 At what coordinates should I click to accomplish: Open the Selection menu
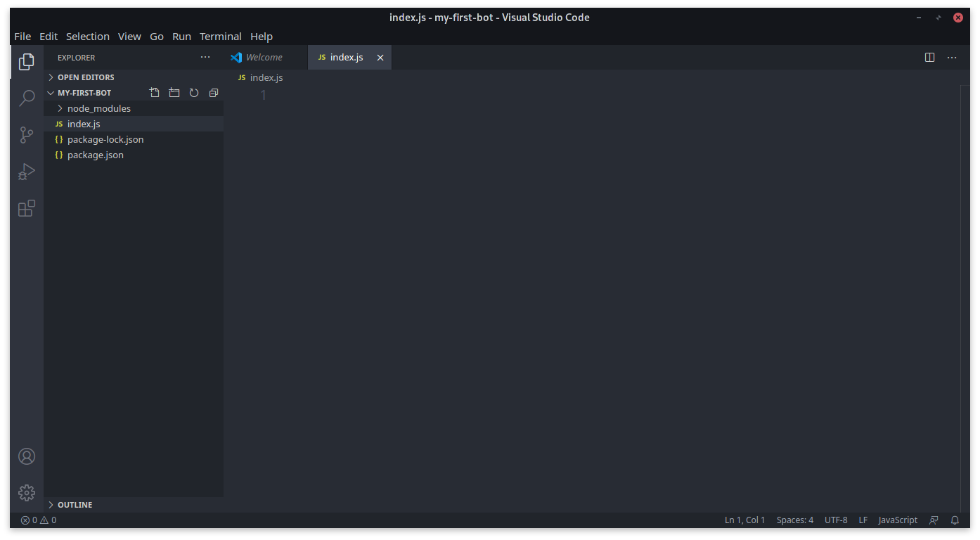click(x=88, y=37)
